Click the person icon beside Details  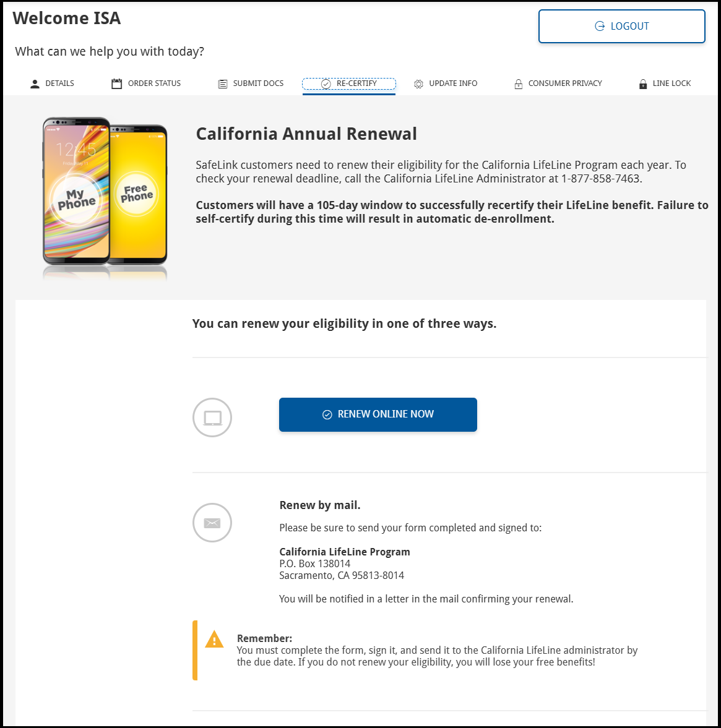[35, 84]
